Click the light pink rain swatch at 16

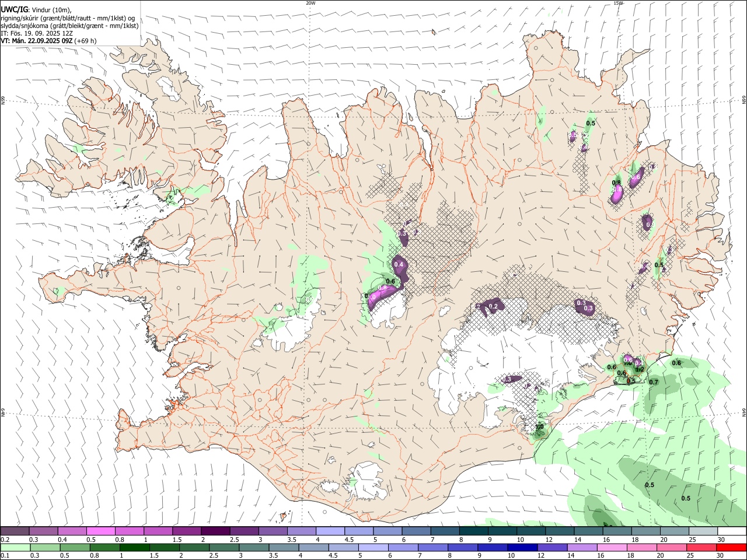[x=612, y=547]
